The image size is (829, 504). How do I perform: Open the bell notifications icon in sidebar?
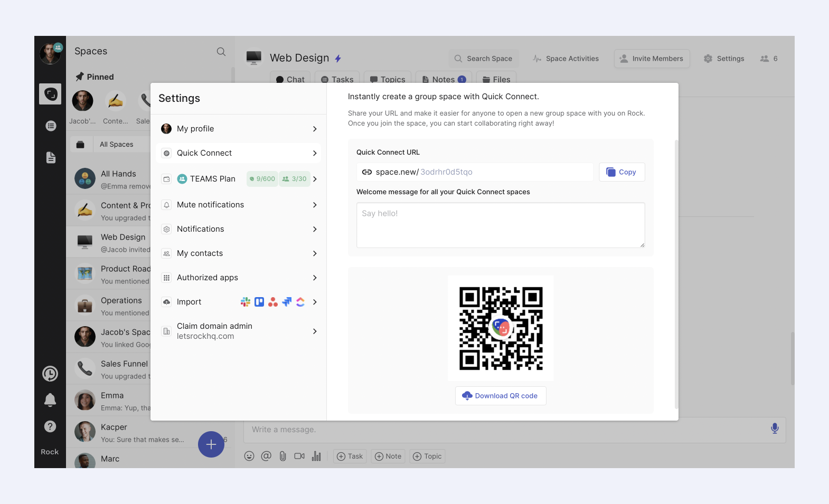50,400
